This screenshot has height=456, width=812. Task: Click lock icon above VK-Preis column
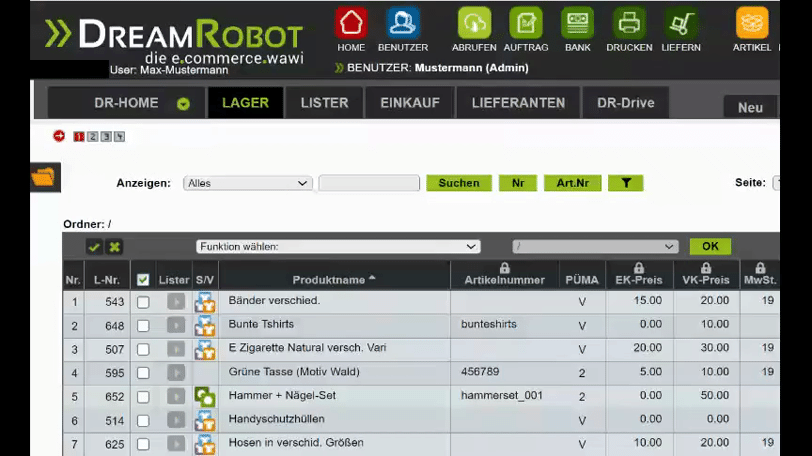(x=706, y=268)
